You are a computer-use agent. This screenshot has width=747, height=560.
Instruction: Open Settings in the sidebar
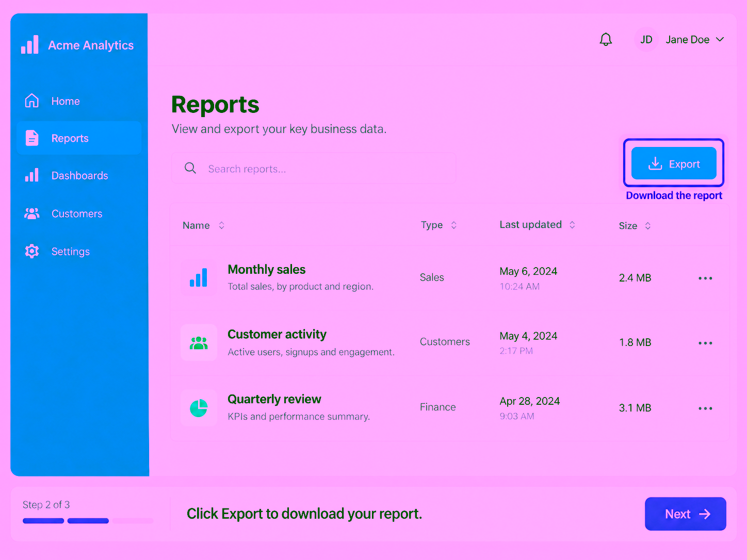click(79, 252)
